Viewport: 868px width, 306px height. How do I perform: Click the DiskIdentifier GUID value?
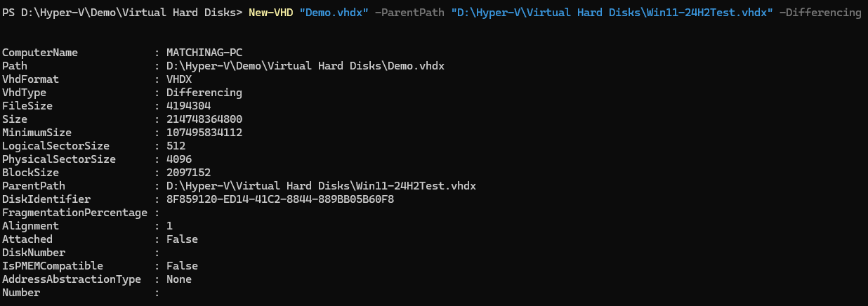[x=280, y=199]
